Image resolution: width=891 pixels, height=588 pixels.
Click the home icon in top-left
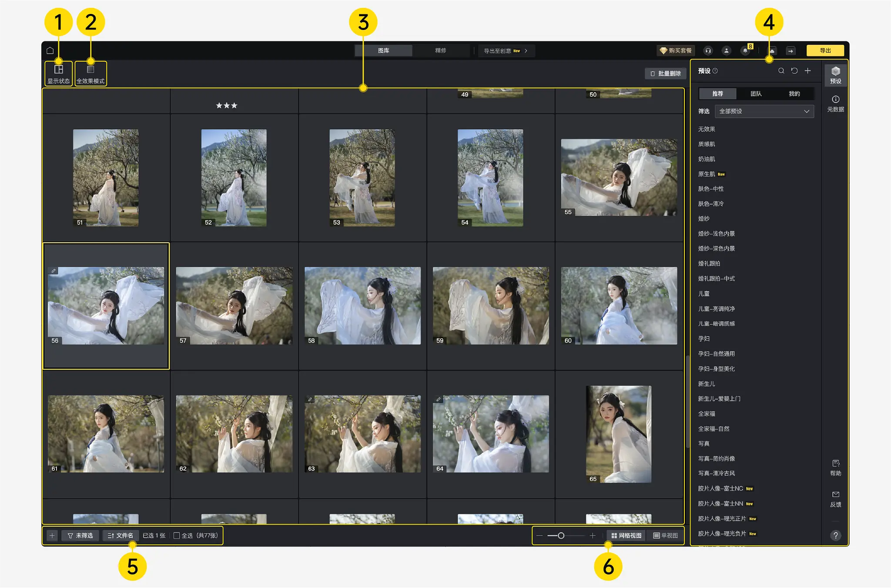(x=50, y=50)
